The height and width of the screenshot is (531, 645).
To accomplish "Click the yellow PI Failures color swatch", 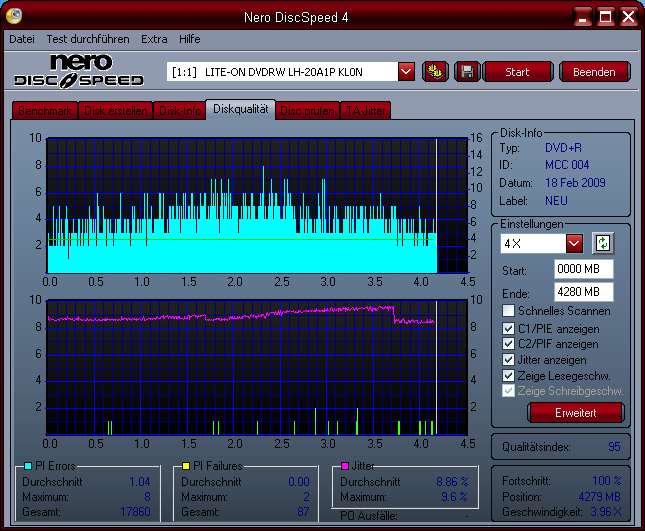I will (186, 466).
